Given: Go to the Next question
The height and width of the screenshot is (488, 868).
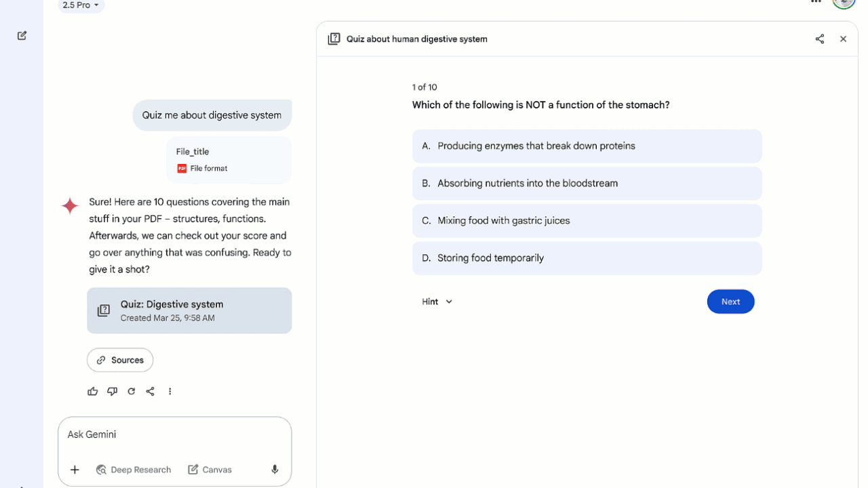Looking at the screenshot, I should 730,302.
